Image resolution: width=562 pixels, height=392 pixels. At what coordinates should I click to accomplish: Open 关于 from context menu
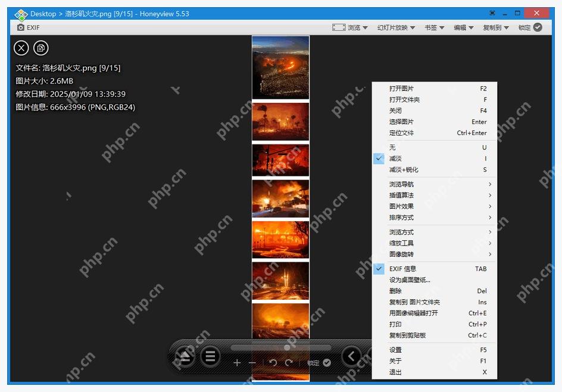click(x=435, y=361)
